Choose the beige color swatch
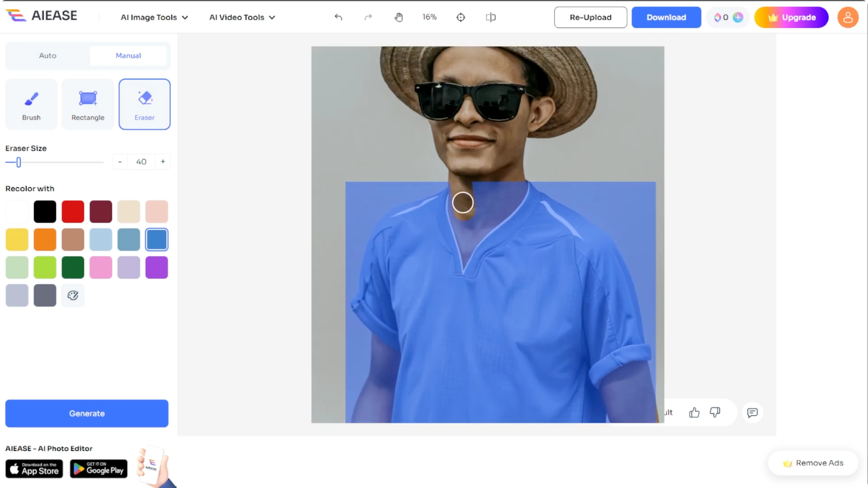This screenshot has height=488, width=868. [129, 211]
